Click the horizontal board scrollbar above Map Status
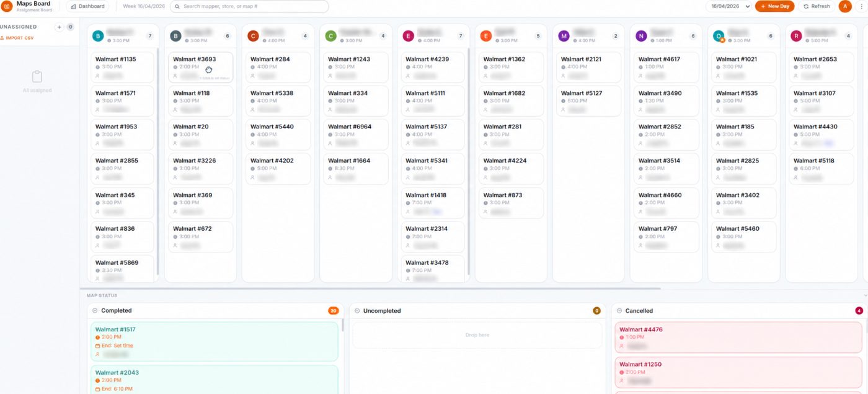The image size is (868, 394). (370, 289)
